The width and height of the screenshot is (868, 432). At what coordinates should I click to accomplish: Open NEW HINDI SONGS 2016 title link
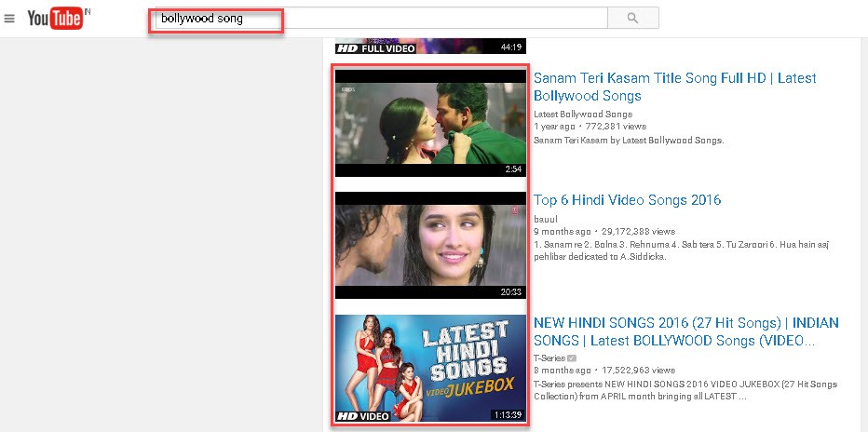click(685, 331)
